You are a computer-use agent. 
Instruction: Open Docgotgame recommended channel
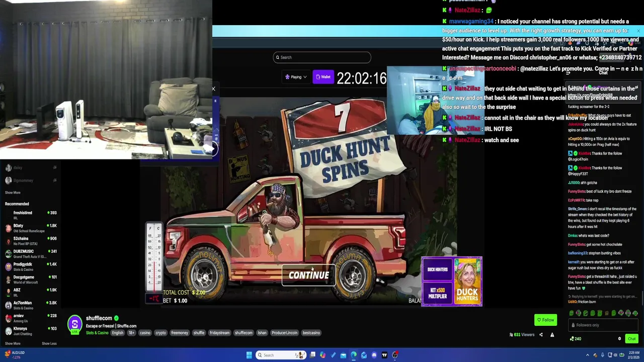[x=30, y=280]
